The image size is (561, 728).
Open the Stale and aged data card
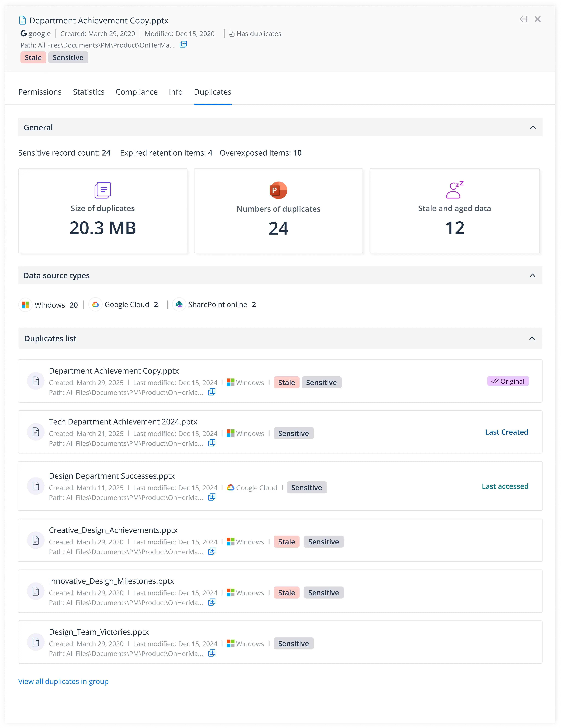coord(455,211)
